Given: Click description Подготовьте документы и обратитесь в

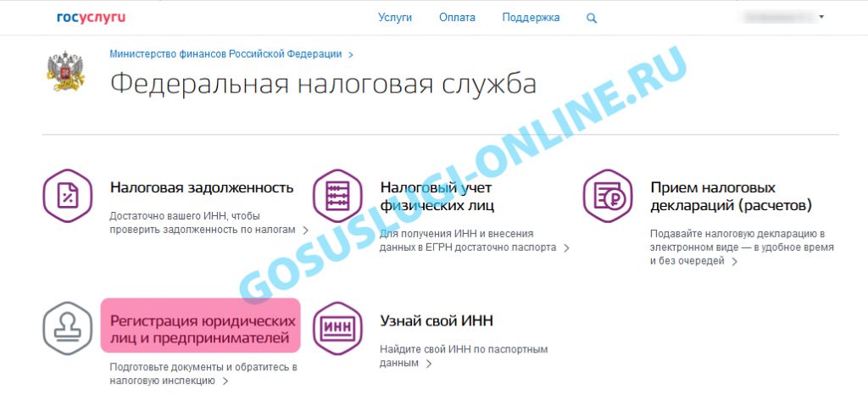Looking at the screenshot, I should click(x=203, y=367).
